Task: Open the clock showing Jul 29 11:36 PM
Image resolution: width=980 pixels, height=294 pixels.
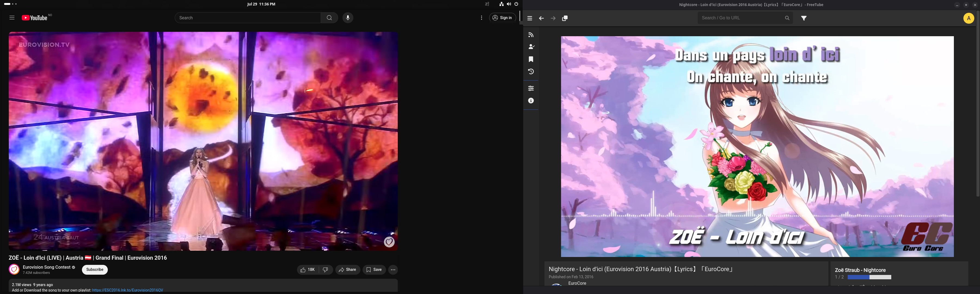Action: click(261, 4)
